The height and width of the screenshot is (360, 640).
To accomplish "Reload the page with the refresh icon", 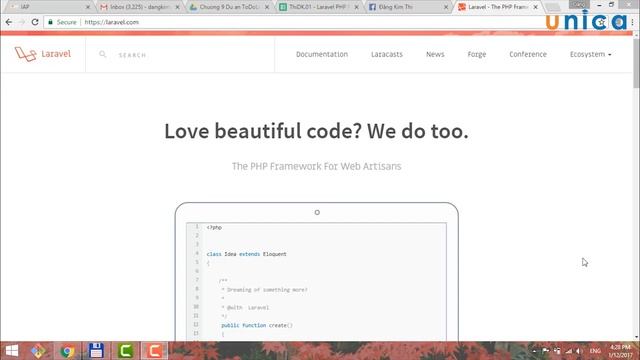I will [x=35, y=22].
